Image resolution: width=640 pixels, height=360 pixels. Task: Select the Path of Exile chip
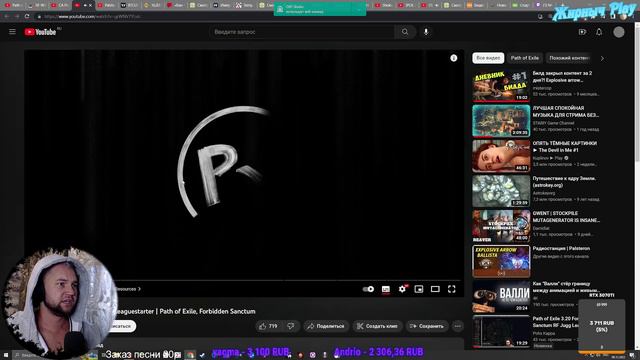(x=524, y=58)
